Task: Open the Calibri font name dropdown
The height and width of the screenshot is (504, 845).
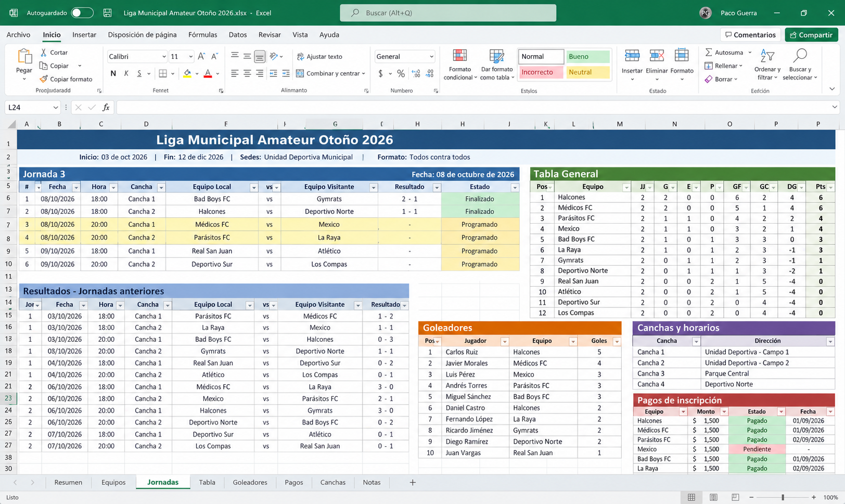Action: click(x=164, y=56)
